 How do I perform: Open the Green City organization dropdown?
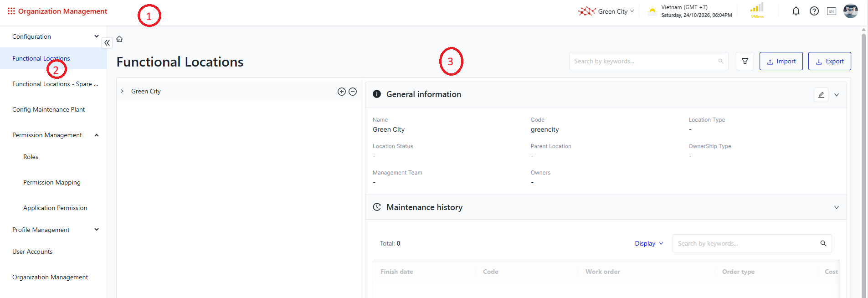point(616,11)
